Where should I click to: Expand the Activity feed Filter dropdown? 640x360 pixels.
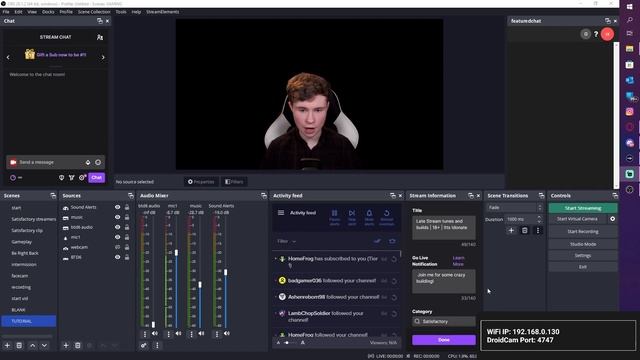coord(287,241)
